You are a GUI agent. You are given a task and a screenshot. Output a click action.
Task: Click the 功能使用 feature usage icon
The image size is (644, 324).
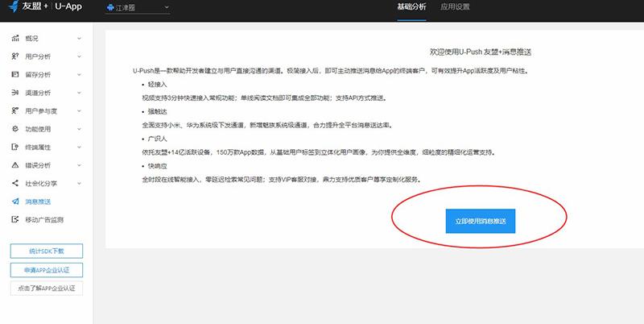point(16,129)
